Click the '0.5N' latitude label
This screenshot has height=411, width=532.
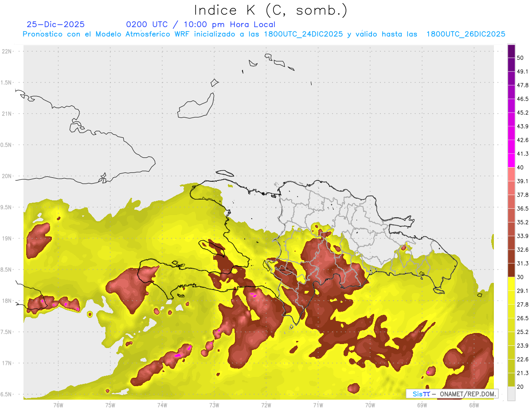pyautogui.click(x=7, y=145)
